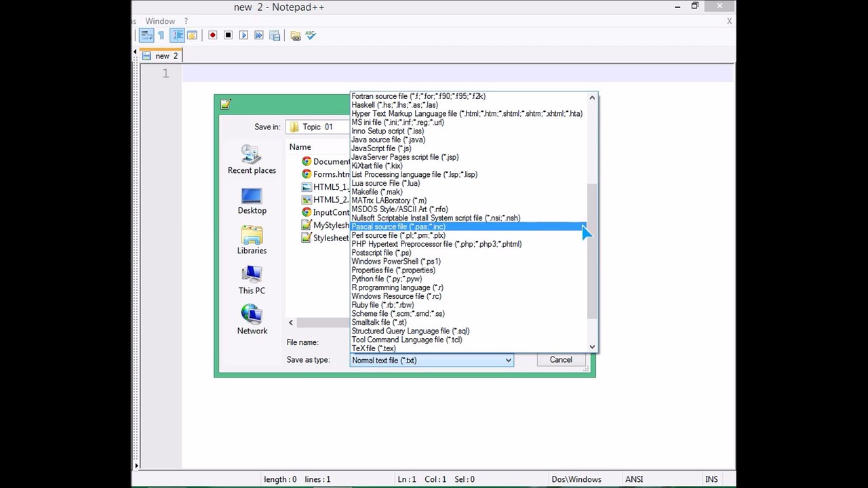Expand the Save as type combo box
The width and height of the screenshot is (868, 488).
pyautogui.click(x=431, y=361)
